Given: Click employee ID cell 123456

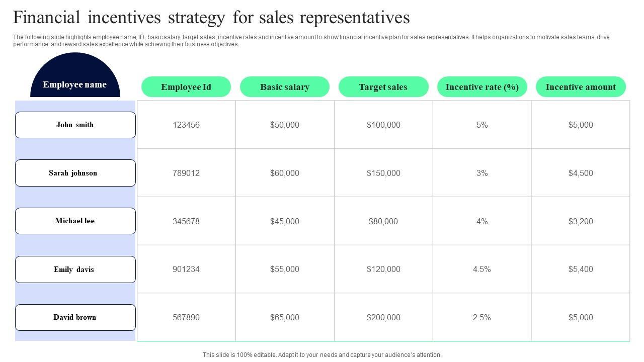Looking at the screenshot, I should tap(186, 125).
